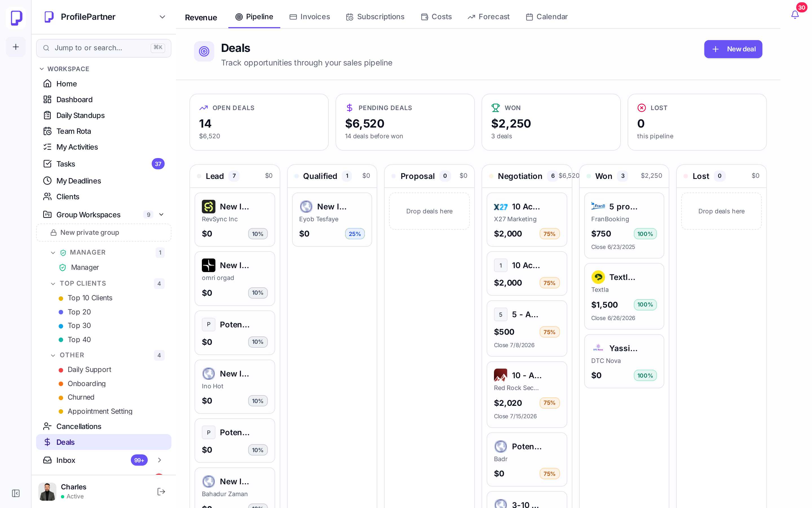Viewport: 812px width, 508px height.
Task: Click the Textla yellow logo
Action: pyautogui.click(x=598, y=277)
